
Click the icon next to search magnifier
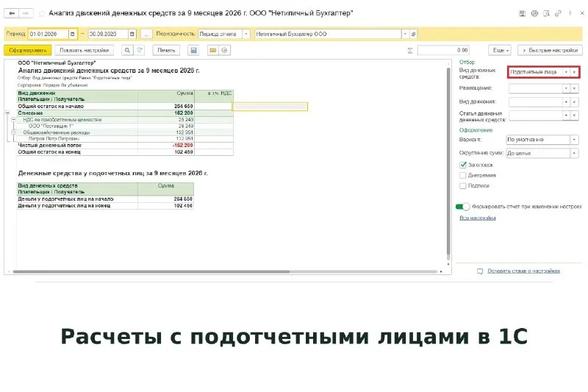coord(140,50)
